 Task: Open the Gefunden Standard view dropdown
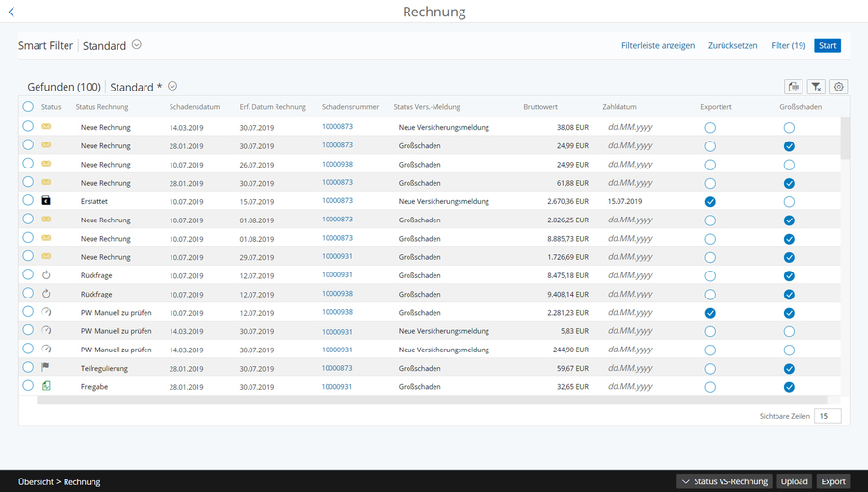(x=172, y=87)
